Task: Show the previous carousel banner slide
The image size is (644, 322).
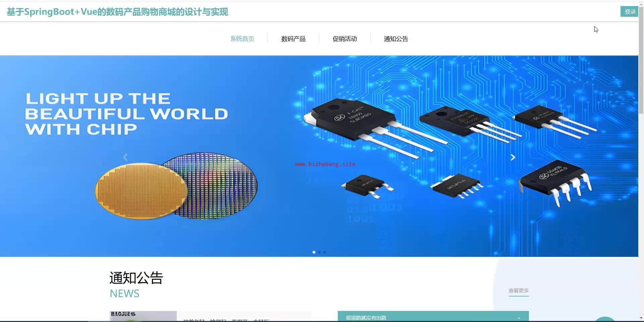Action: tap(125, 157)
